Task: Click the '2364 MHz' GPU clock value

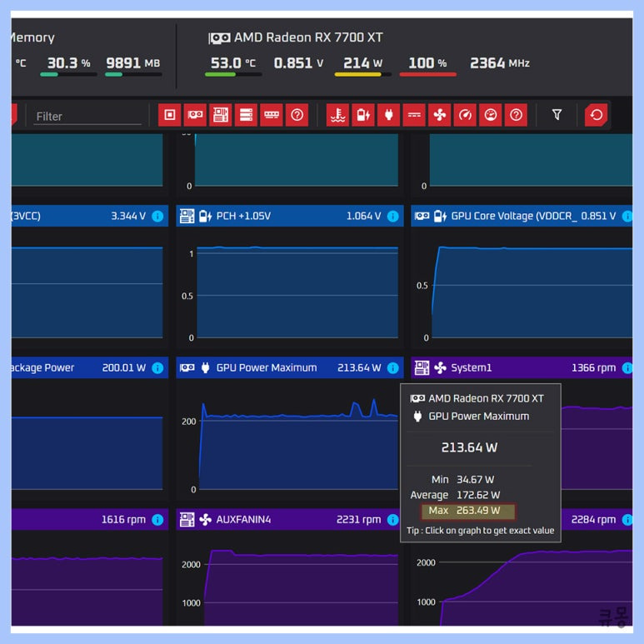Action: coord(499,62)
